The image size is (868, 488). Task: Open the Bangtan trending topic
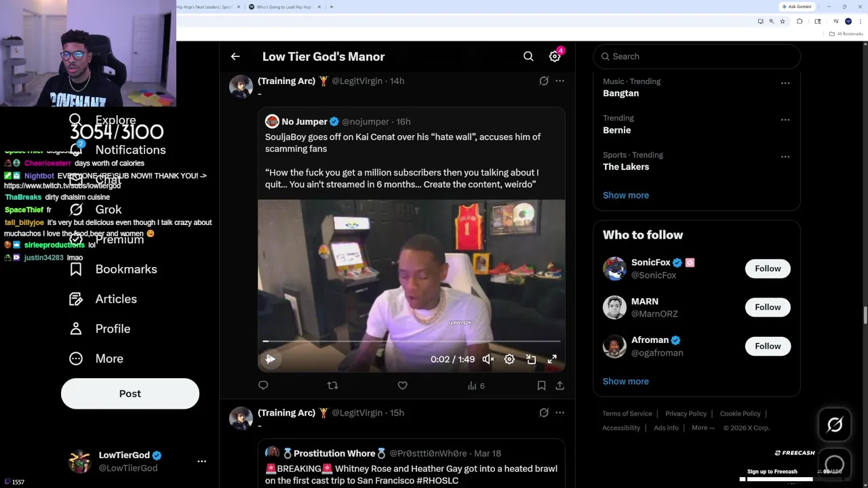coord(620,94)
